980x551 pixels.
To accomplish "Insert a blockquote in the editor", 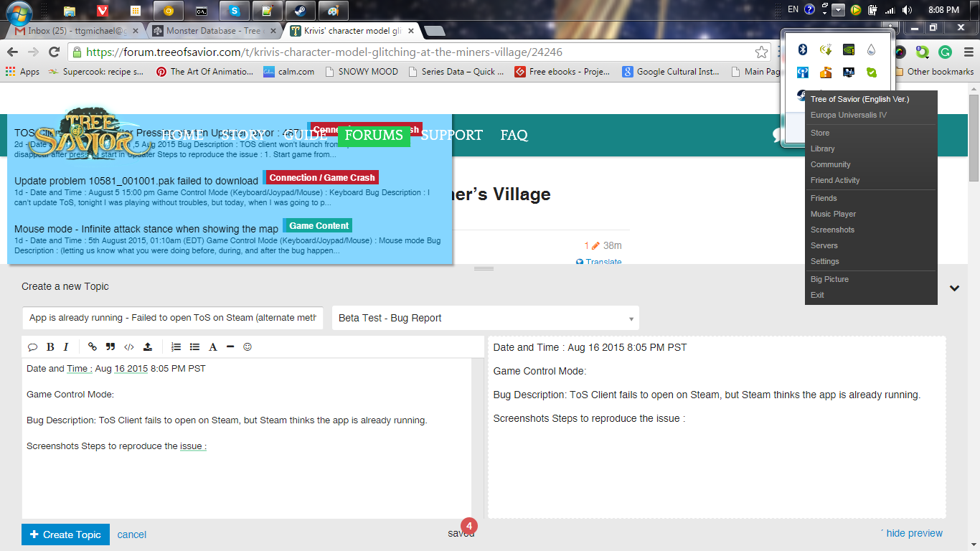I will click(x=110, y=347).
